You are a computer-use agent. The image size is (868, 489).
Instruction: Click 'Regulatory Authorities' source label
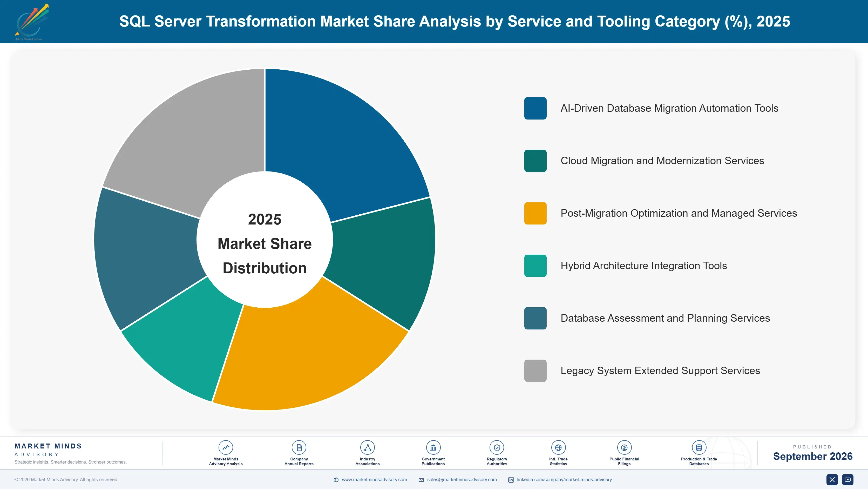point(497,461)
